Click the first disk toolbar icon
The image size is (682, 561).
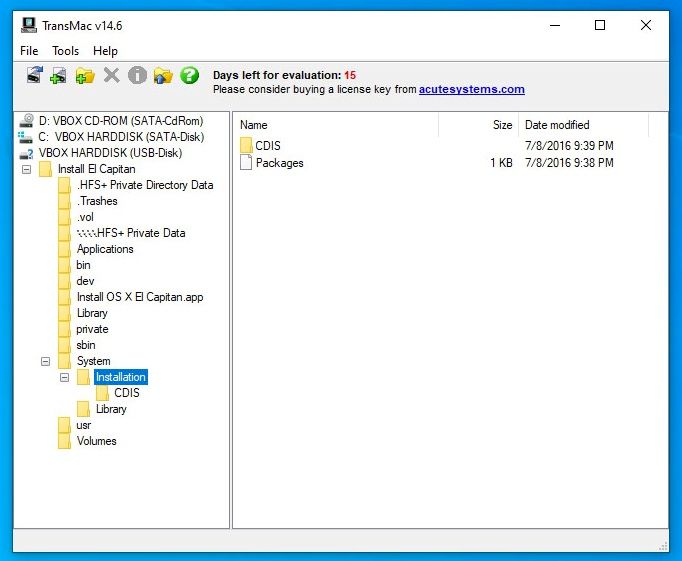pyautogui.click(x=34, y=75)
